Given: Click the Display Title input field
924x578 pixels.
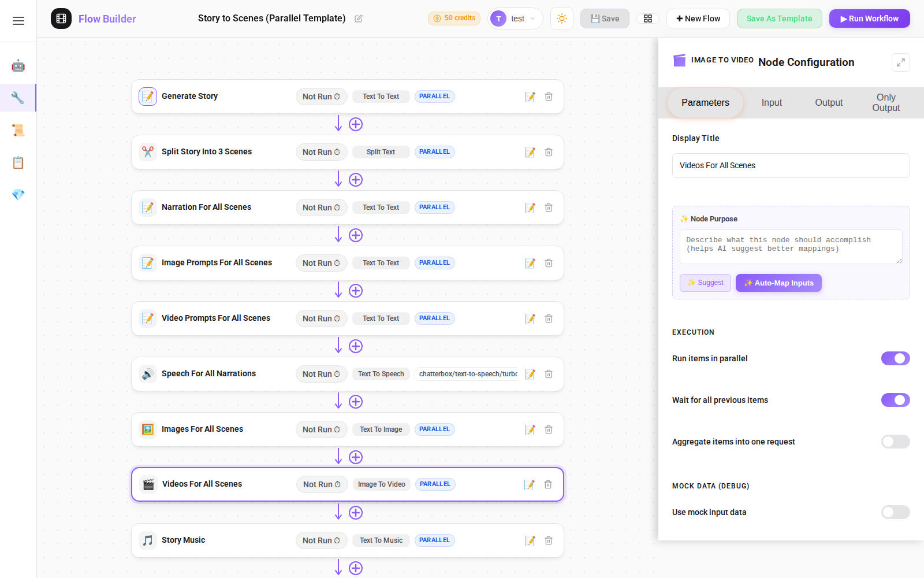Looking at the screenshot, I should click(x=791, y=165).
